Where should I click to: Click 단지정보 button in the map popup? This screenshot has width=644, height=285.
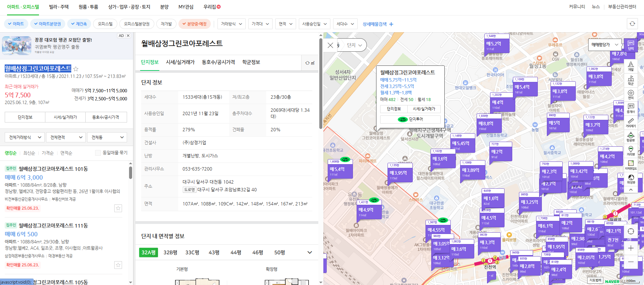(x=394, y=109)
